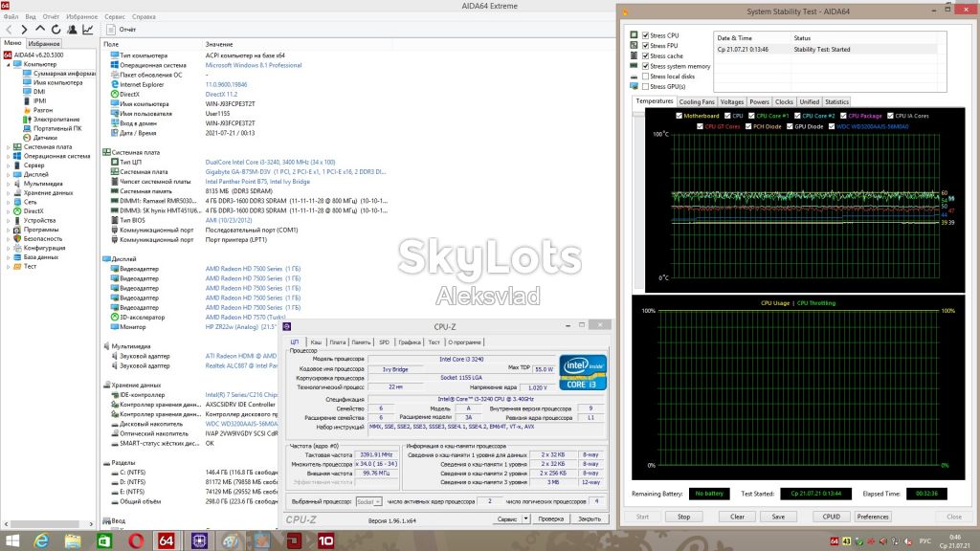Launch Opera browser from the taskbar
Viewport: 980px width, 551px height.
click(136, 541)
